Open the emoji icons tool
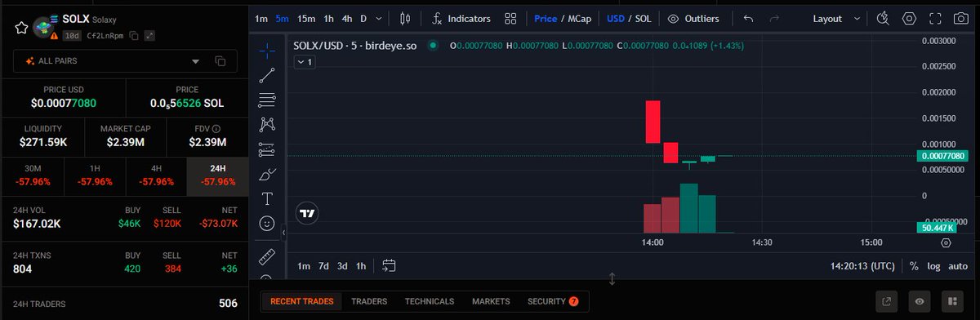The height and width of the screenshot is (320, 980). 267,223
